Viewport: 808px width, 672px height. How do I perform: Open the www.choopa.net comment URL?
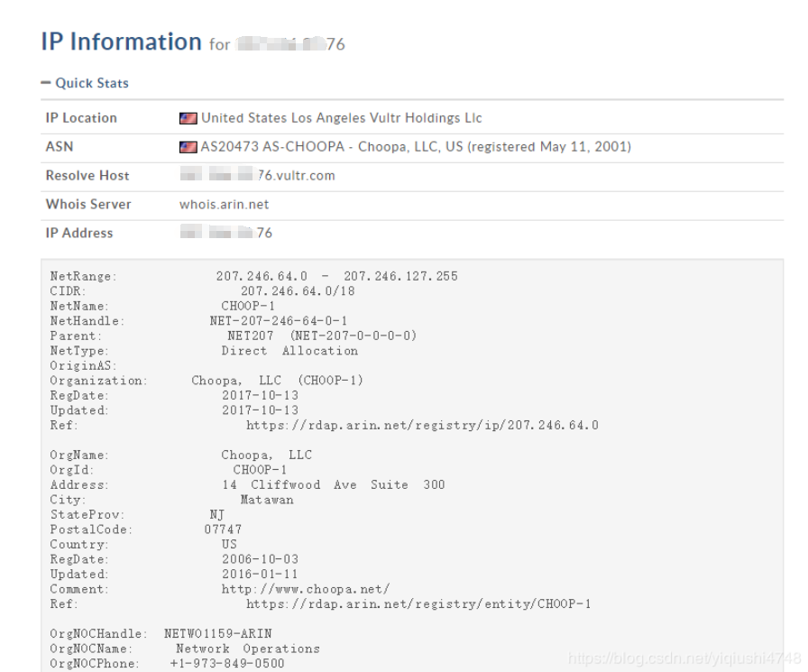pyautogui.click(x=306, y=588)
